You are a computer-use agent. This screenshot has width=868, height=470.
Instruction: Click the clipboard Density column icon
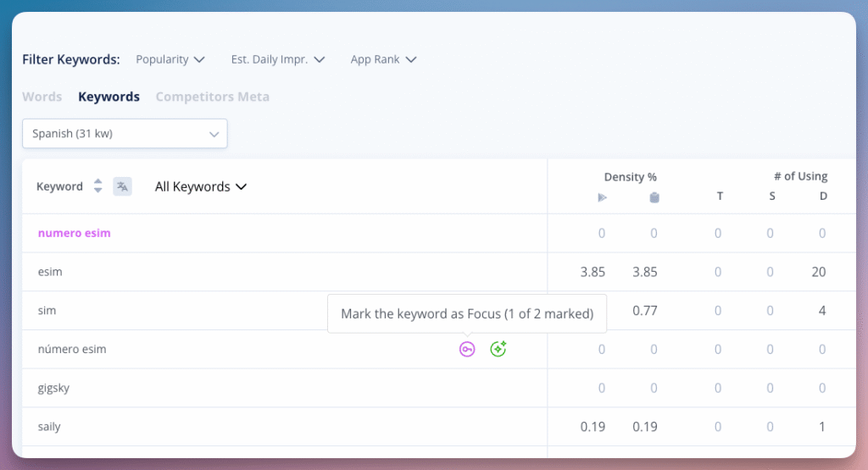tap(654, 197)
